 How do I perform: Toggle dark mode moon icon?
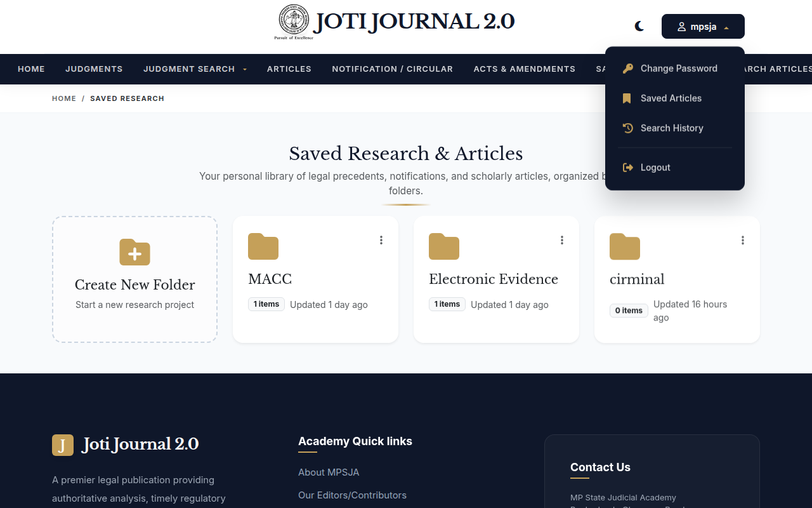(639, 26)
